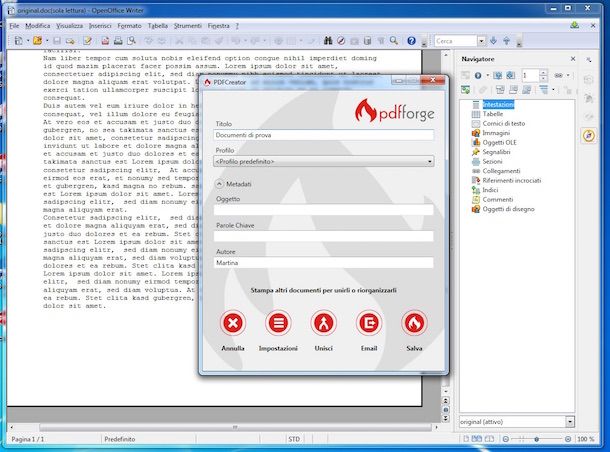Open the New document dropdown arrow

[x=28, y=40]
